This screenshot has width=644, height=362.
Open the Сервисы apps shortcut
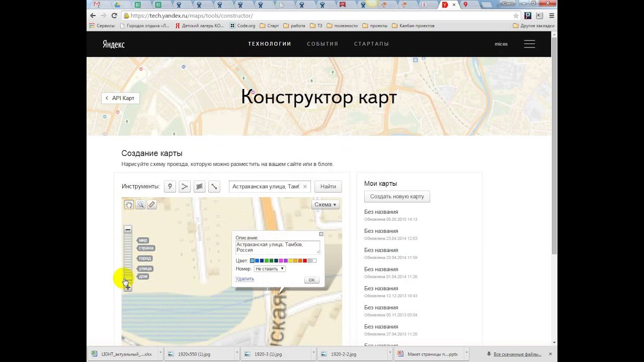click(x=102, y=26)
